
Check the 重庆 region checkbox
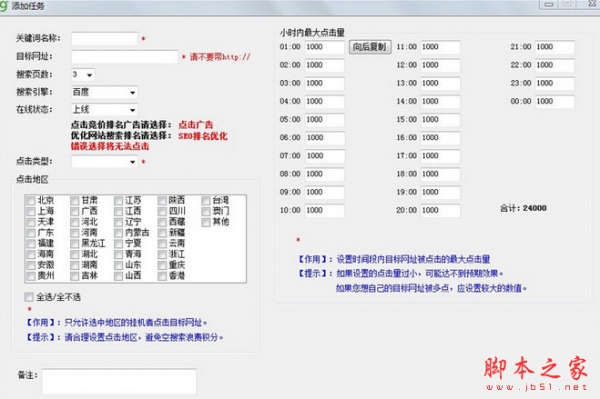click(162, 265)
